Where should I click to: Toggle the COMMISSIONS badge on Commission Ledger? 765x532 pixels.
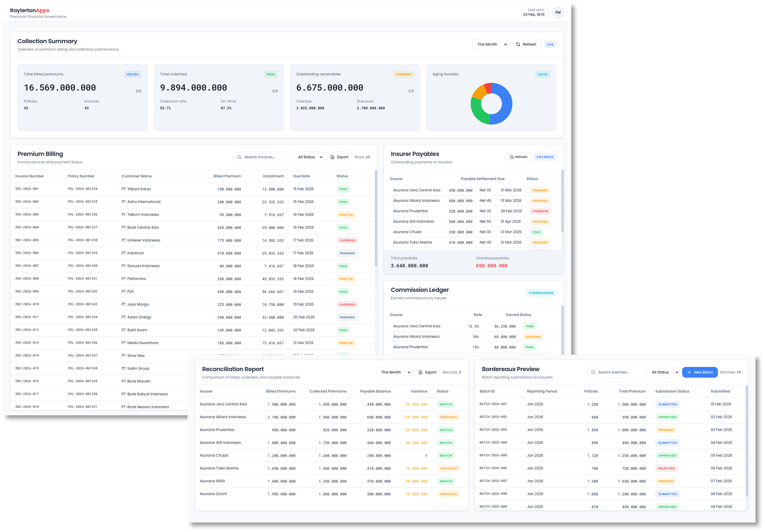coord(541,293)
